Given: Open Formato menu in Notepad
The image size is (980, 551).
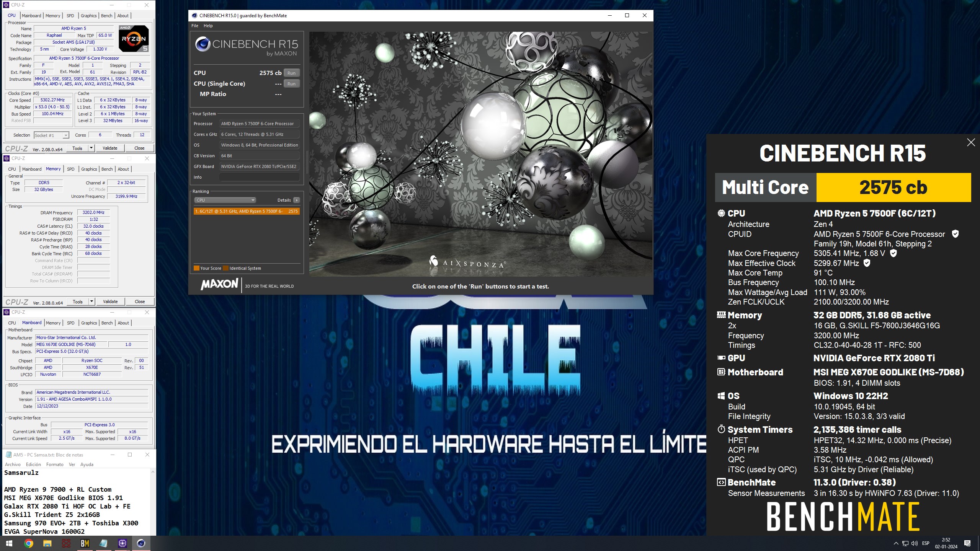Looking at the screenshot, I should [55, 464].
